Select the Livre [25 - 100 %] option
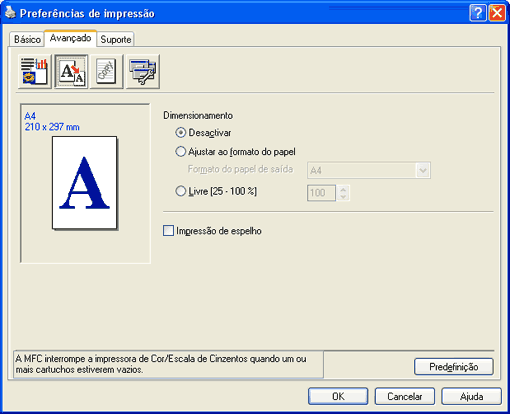Image resolution: width=510 pixels, height=414 pixels. [x=180, y=191]
